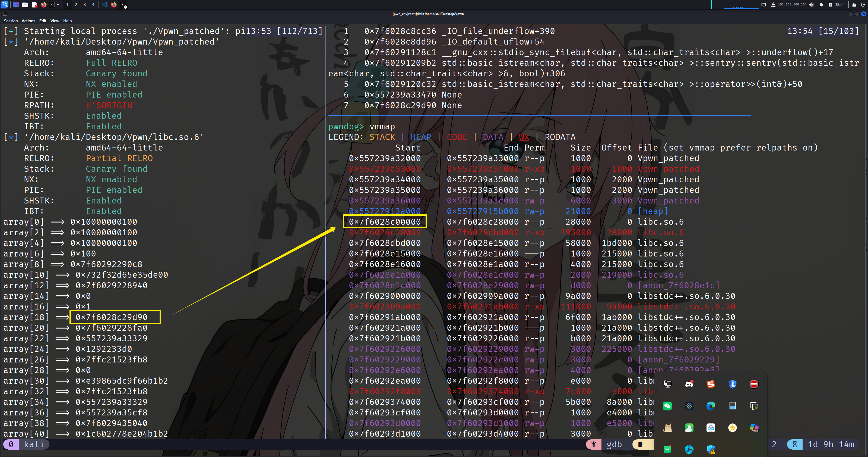Open the volume control icon

812,5
